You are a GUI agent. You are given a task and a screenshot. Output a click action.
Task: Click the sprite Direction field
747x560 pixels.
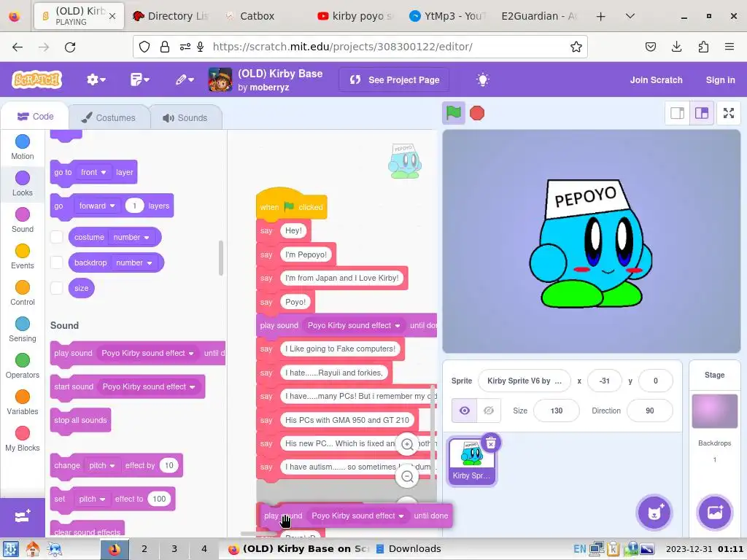pos(650,411)
